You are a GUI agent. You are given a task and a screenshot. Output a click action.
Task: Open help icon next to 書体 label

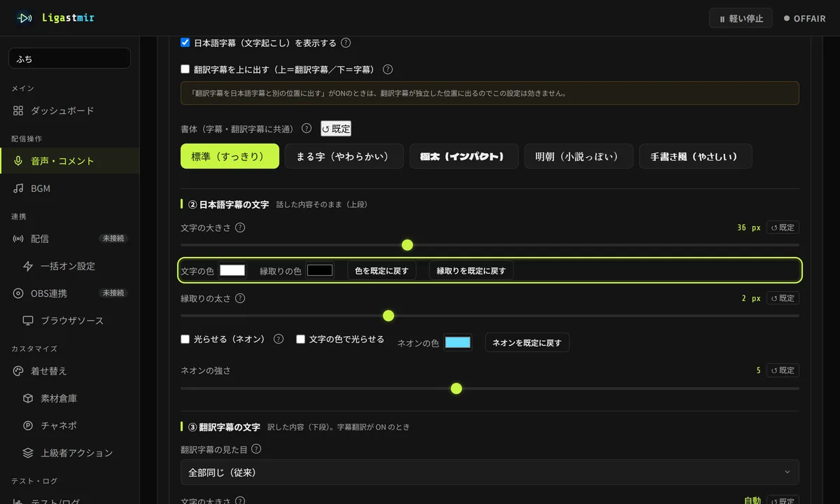click(307, 128)
